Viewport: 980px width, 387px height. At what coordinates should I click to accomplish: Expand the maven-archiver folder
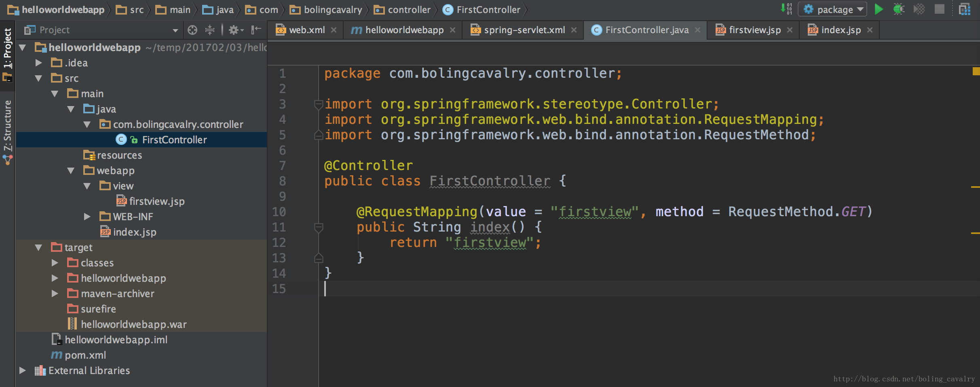(x=55, y=293)
